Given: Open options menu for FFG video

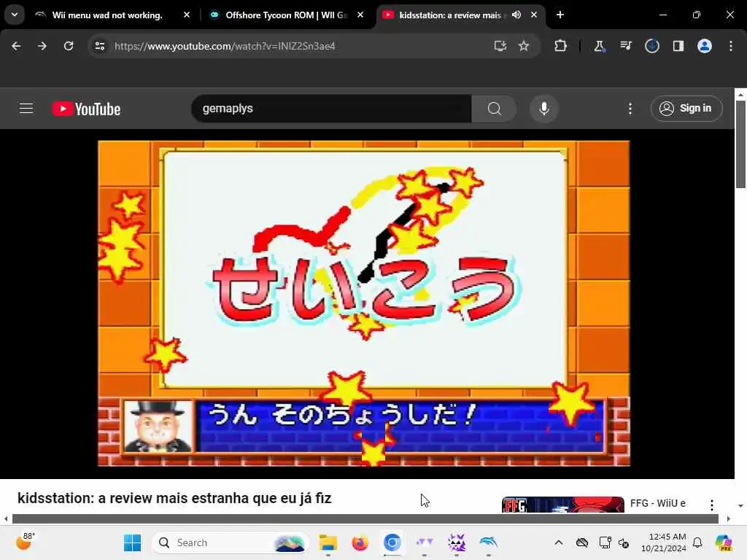Looking at the screenshot, I should 712,505.
